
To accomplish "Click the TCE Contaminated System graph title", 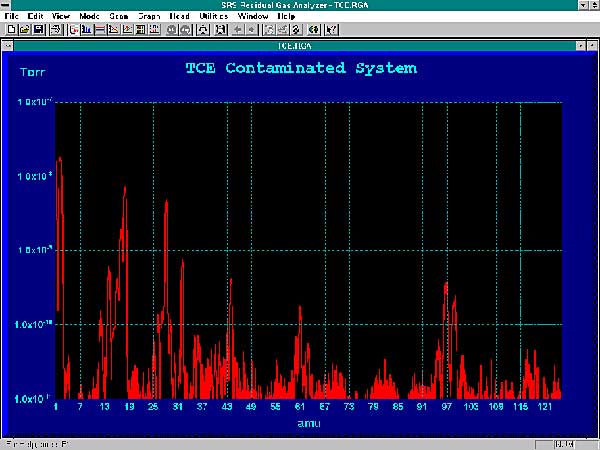I will point(301,69).
